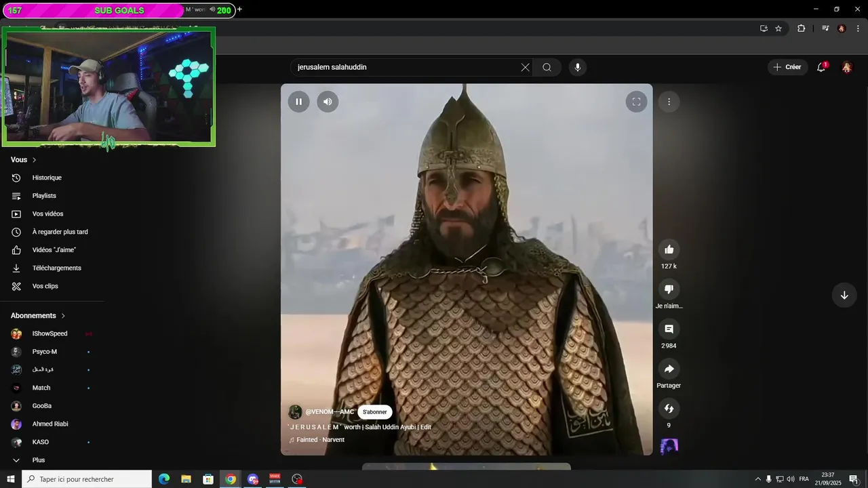Viewport: 868px width, 488px height.
Task: Switch the FRA input language indicator
Action: [x=804, y=479]
